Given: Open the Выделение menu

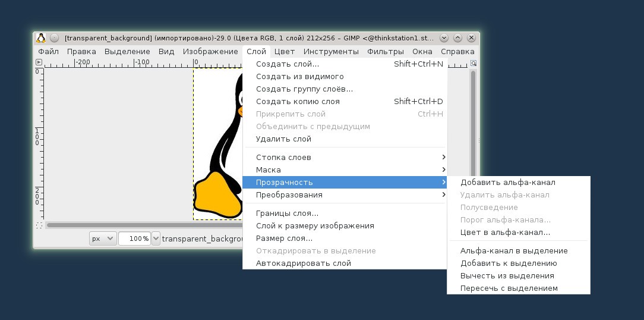Looking at the screenshot, I should click(x=127, y=51).
